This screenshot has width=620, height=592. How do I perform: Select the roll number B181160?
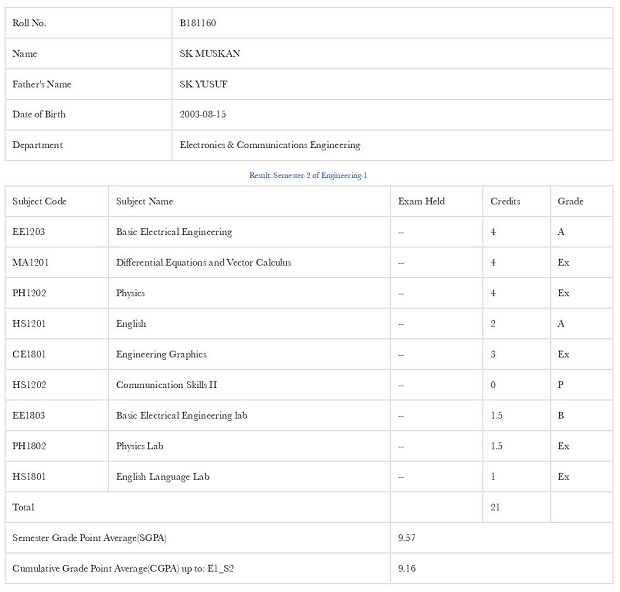[x=198, y=23]
